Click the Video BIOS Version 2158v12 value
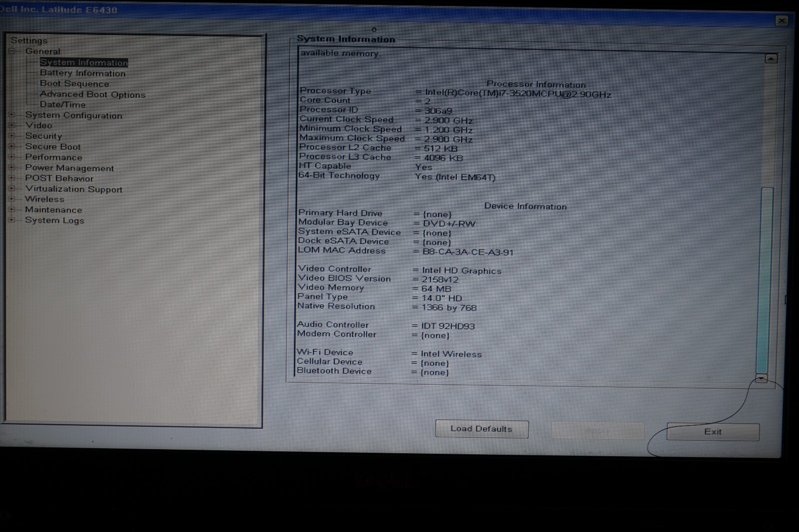Image resolution: width=799 pixels, height=532 pixels. [440, 279]
